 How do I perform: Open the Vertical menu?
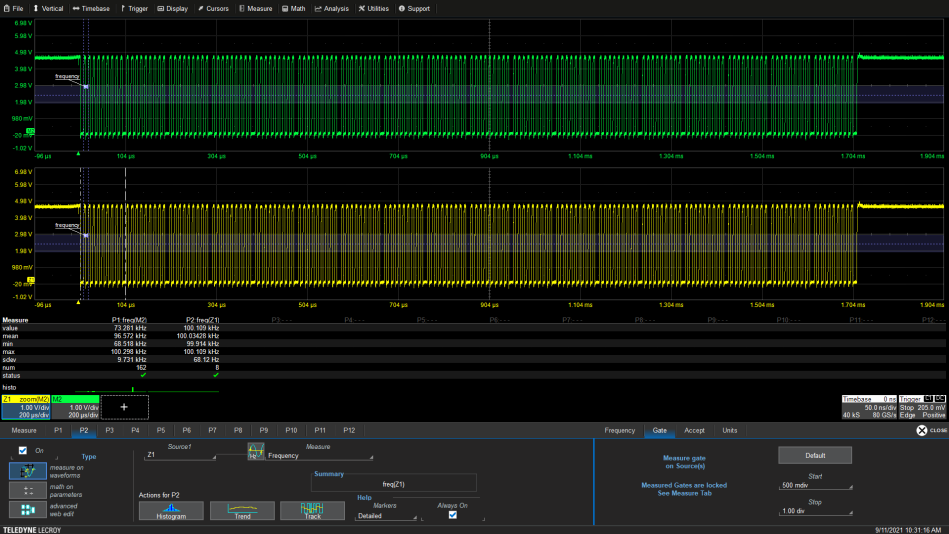coord(48,8)
